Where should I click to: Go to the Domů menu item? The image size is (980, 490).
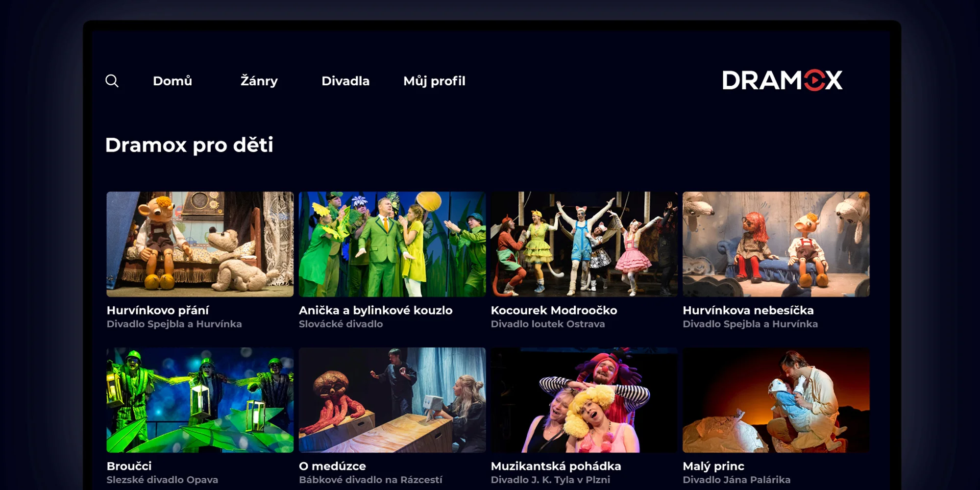coord(172,81)
